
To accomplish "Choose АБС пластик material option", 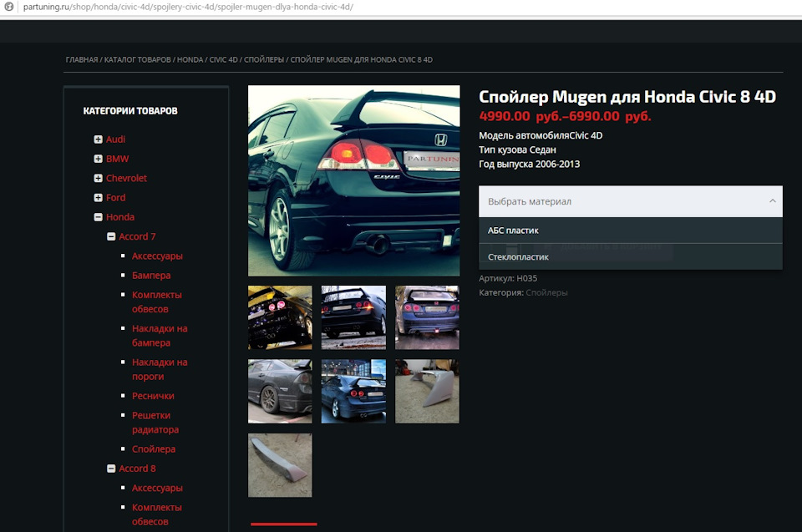I will (630, 231).
